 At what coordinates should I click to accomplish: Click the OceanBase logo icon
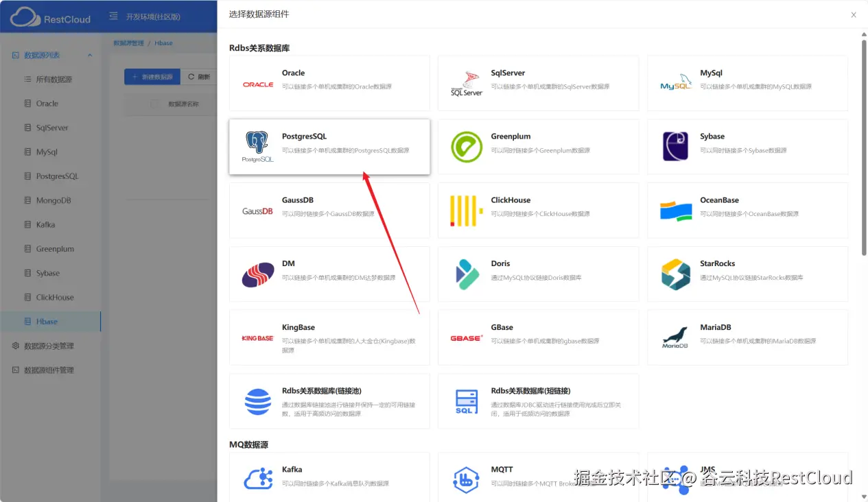(x=676, y=211)
